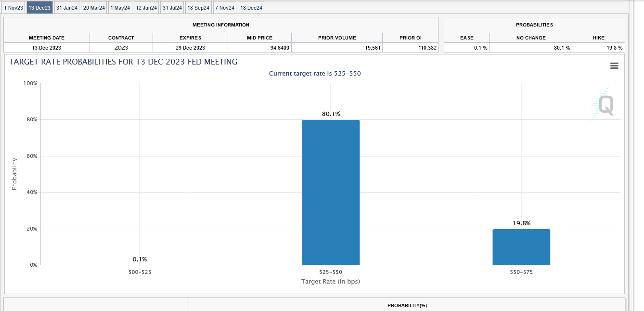This screenshot has height=311, width=644.
Task: Open the 31 Jan24 meeting tab
Action: [x=67, y=8]
